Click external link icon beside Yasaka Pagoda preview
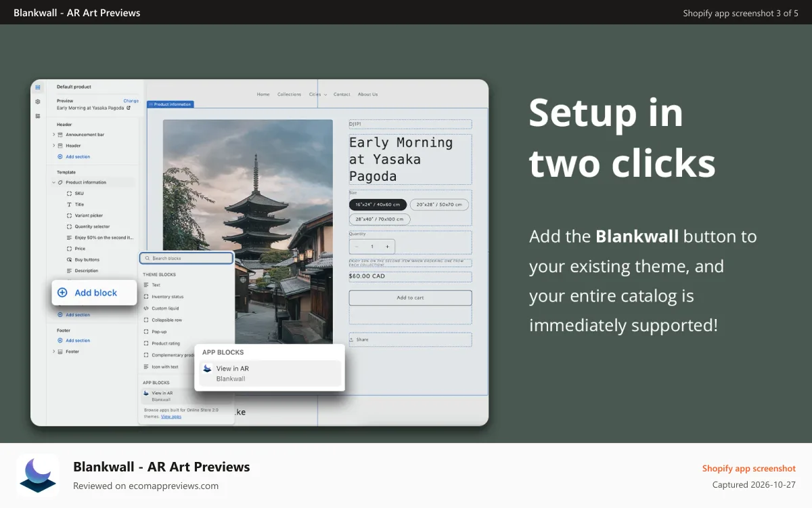 click(x=129, y=108)
